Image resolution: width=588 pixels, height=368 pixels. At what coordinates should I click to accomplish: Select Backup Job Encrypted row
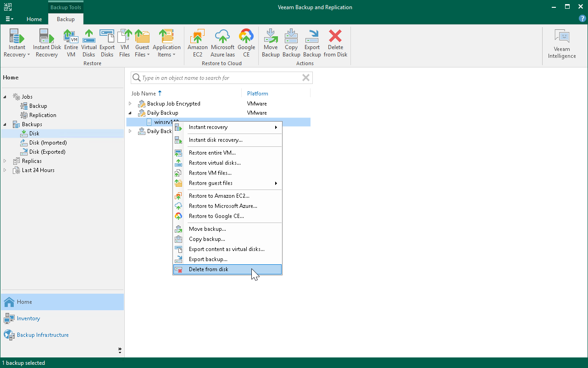(x=218, y=104)
